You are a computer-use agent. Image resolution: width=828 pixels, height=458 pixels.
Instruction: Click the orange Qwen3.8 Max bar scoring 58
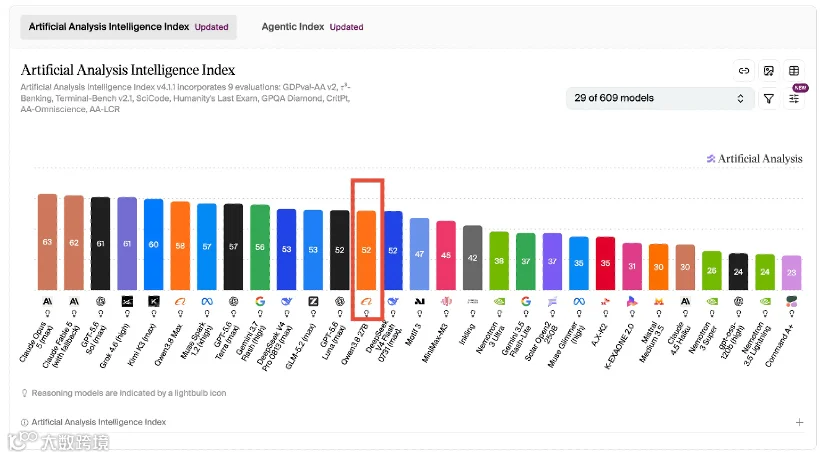coord(180,246)
